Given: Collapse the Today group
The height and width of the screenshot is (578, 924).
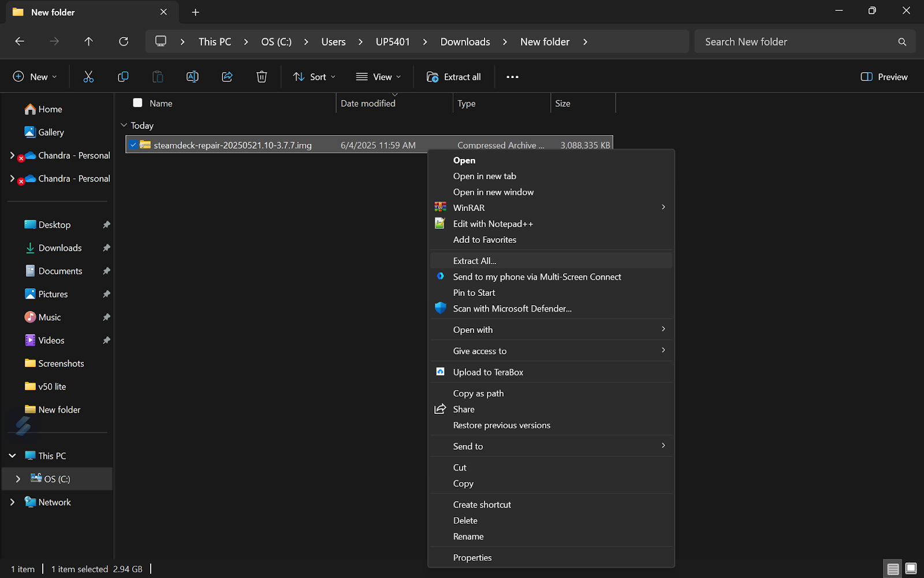Looking at the screenshot, I should (x=124, y=125).
